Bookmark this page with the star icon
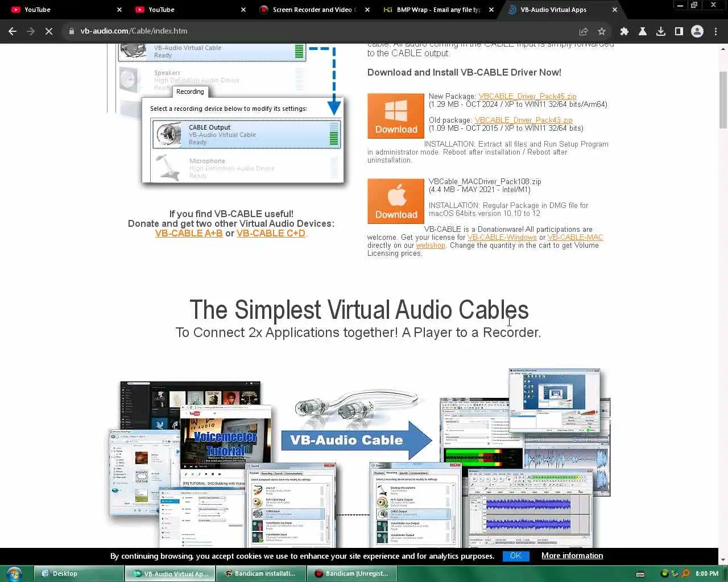The height and width of the screenshot is (582, 728). (x=602, y=31)
